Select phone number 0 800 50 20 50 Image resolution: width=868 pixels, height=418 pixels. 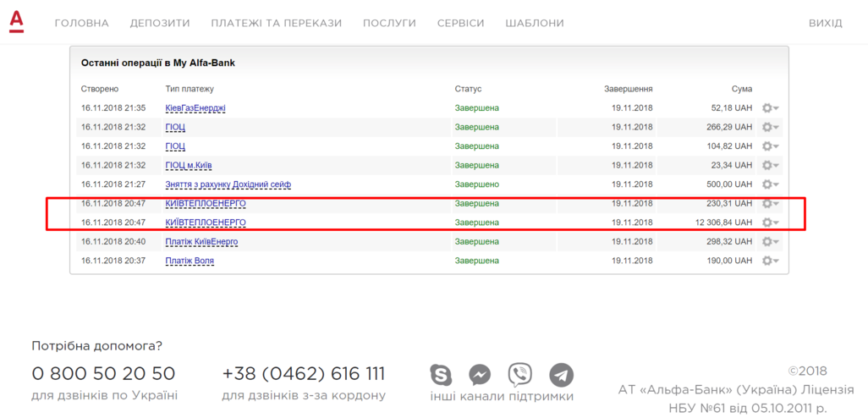tap(103, 374)
